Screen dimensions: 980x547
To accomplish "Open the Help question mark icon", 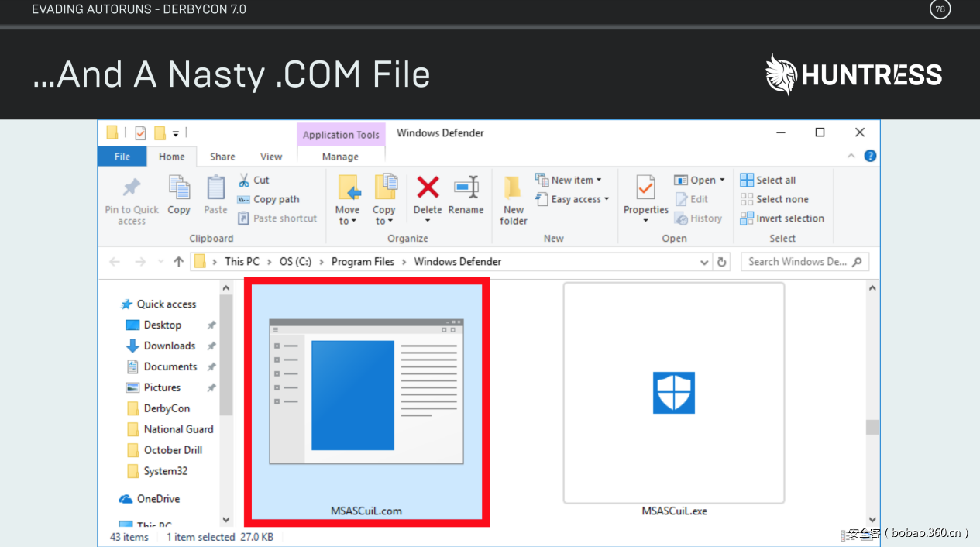I will coord(870,156).
